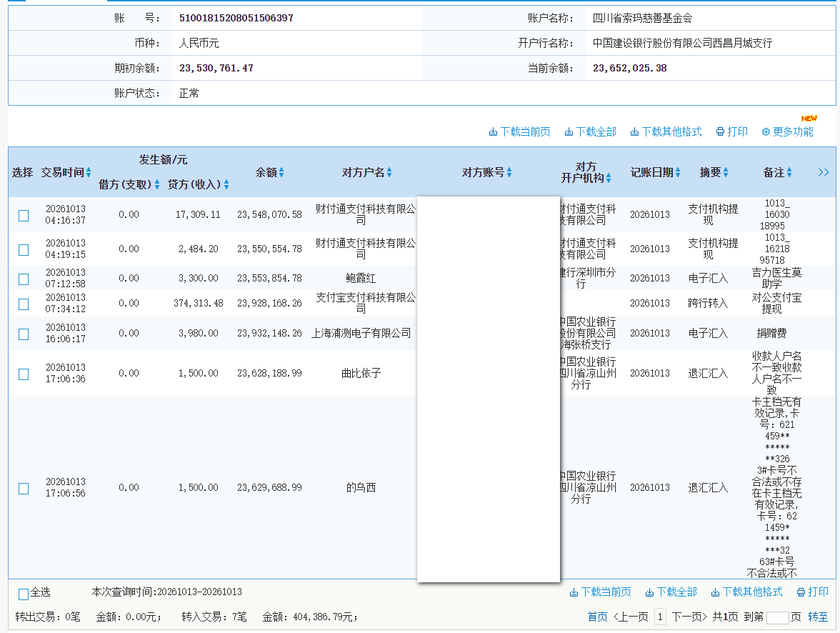Click the 发生额/元 header
The image size is (840, 633).
[x=164, y=160]
